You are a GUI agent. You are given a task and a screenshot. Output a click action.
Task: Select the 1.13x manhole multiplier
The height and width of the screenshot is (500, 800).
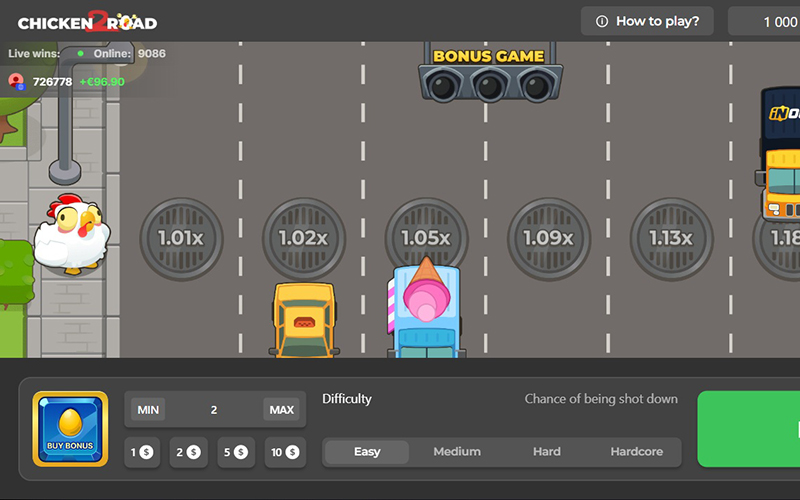coord(671,239)
